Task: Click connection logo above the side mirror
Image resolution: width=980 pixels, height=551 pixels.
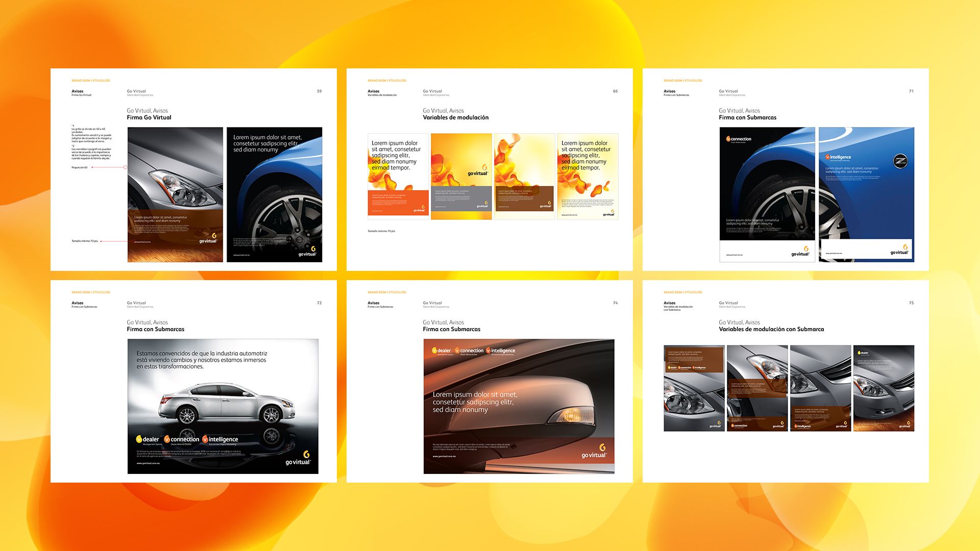Action: pos(469,350)
